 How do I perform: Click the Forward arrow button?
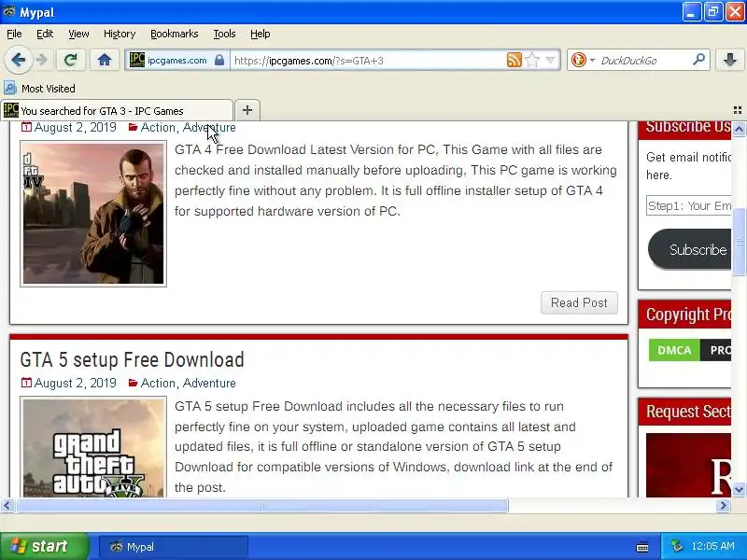[x=41, y=60]
